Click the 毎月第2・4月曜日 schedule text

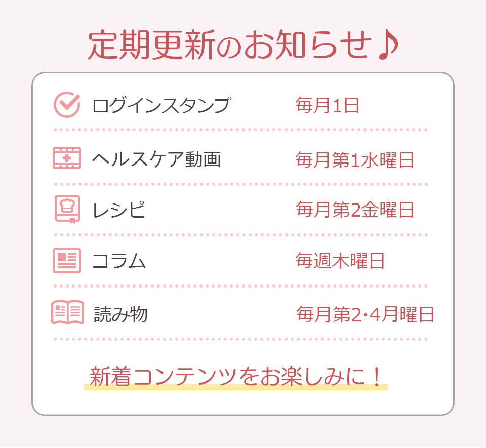pyautogui.click(x=365, y=314)
